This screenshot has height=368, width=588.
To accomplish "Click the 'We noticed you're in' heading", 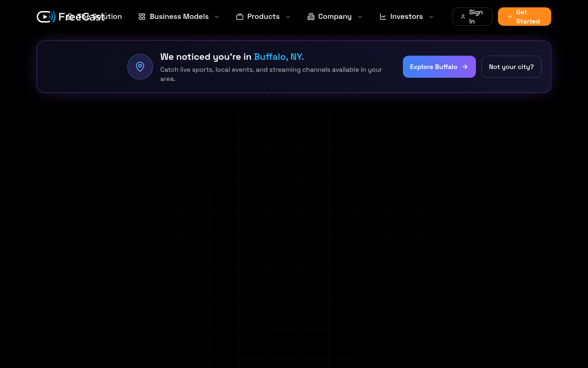I will [x=206, y=57].
